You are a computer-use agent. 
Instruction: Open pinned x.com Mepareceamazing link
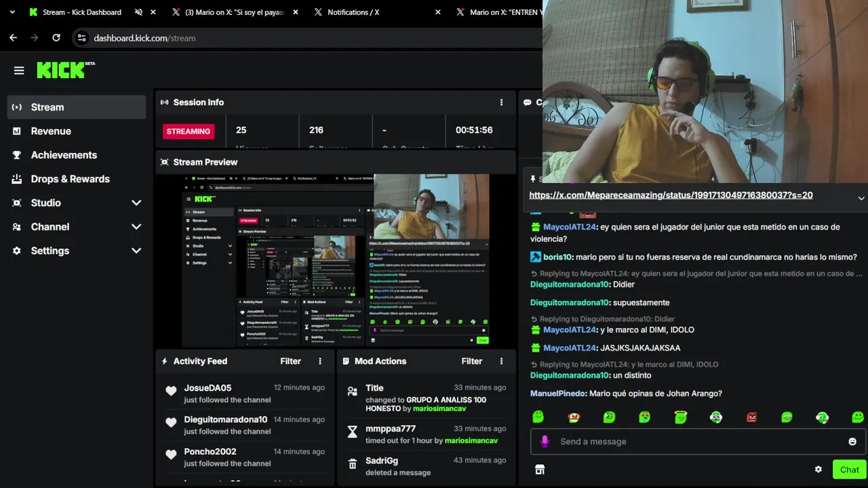coord(671,195)
